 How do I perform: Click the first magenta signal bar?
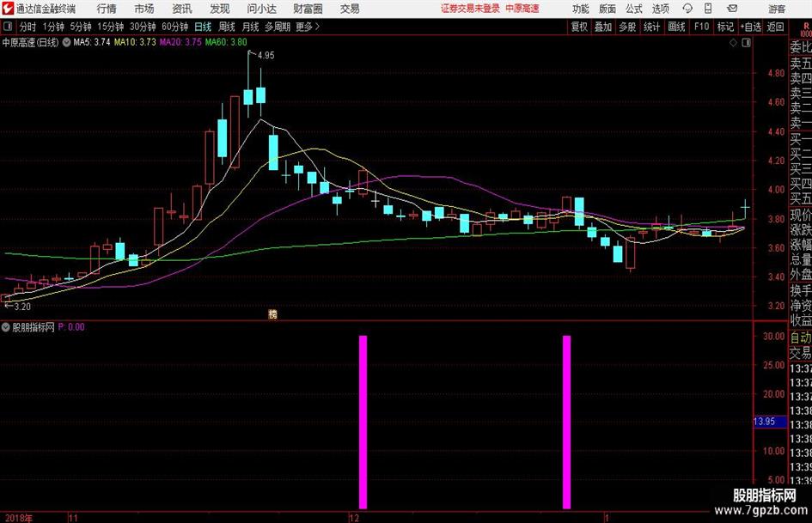click(x=363, y=422)
